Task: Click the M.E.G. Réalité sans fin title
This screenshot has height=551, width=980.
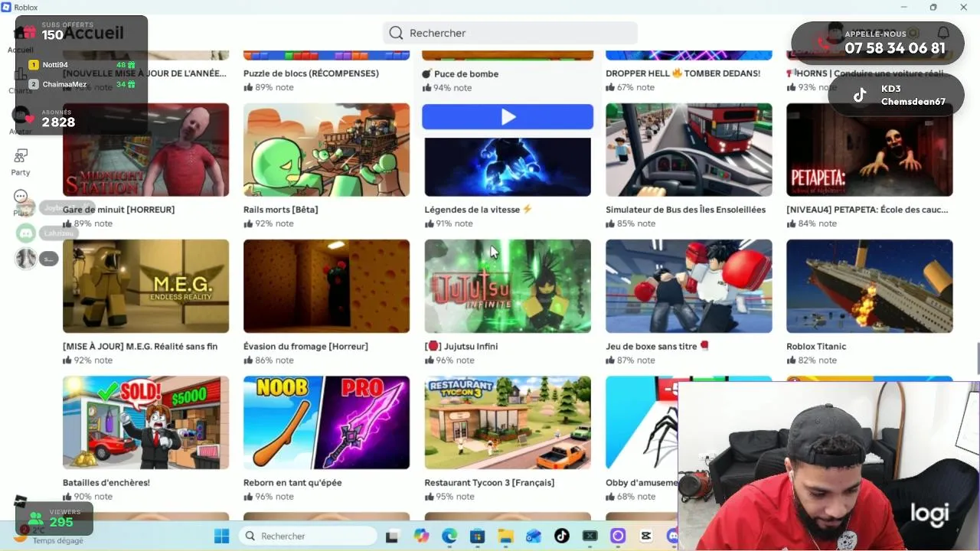Action: [140, 346]
